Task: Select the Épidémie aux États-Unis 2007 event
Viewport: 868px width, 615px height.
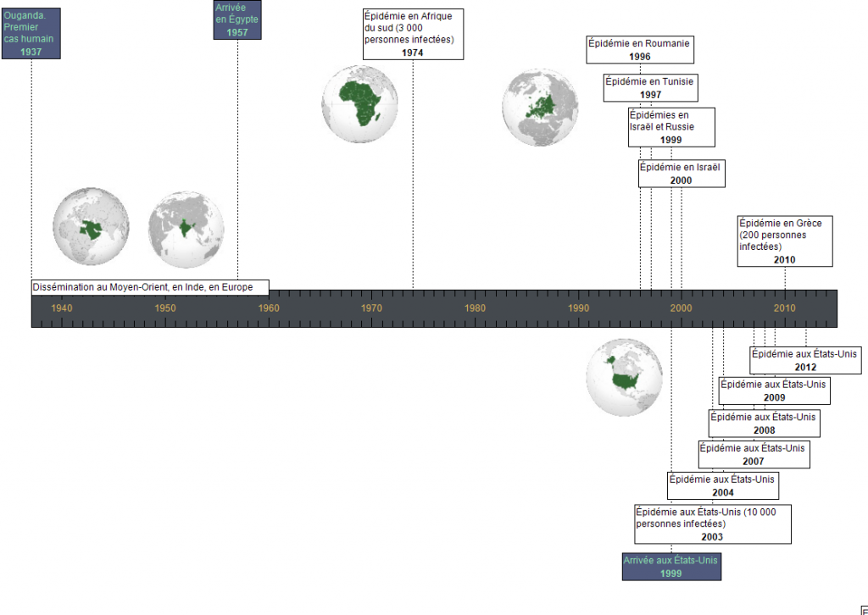Action: (x=754, y=454)
